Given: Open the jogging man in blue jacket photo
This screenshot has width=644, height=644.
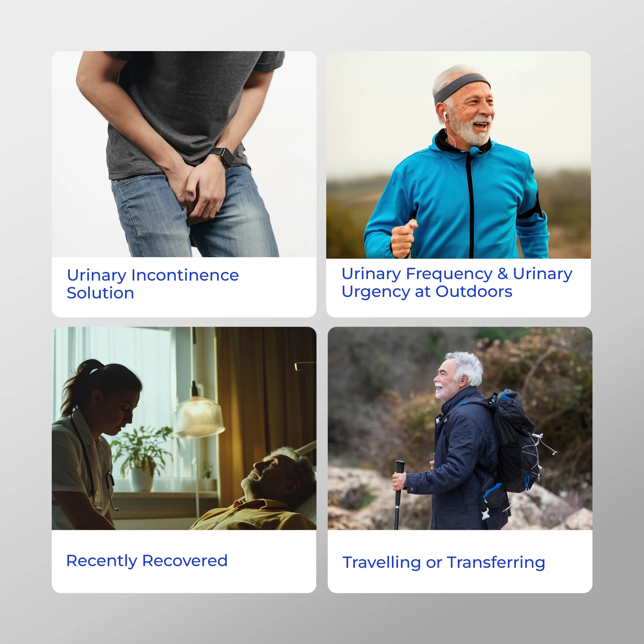Looking at the screenshot, I should tap(458, 155).
